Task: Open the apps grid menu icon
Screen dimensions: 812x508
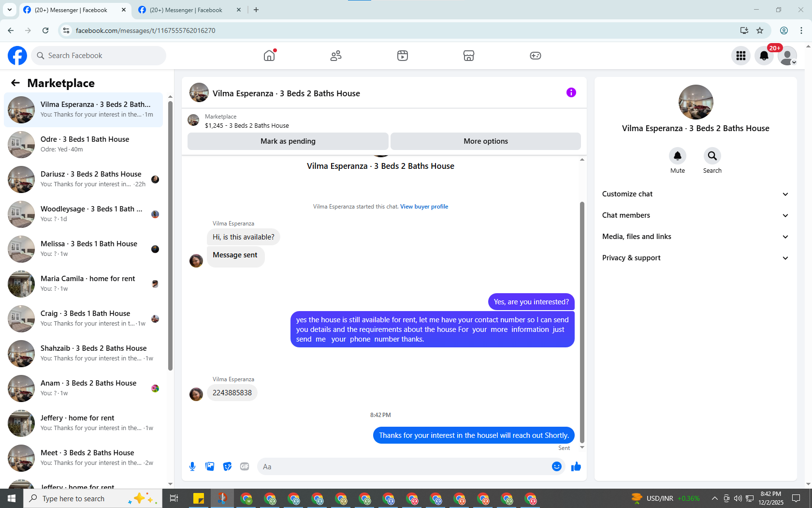Action: coord(741,56)
